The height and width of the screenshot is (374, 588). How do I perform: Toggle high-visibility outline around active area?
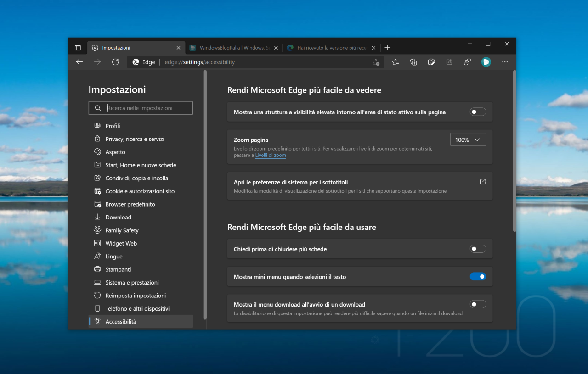(x=478, y=112)
